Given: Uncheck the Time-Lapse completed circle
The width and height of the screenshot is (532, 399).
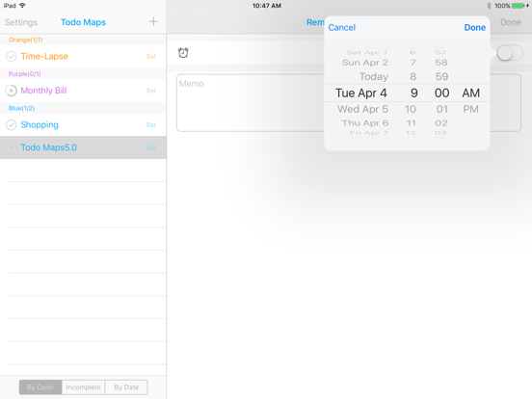Looking at the screenshot, I should pyautogui.click(x=12, y=56).
